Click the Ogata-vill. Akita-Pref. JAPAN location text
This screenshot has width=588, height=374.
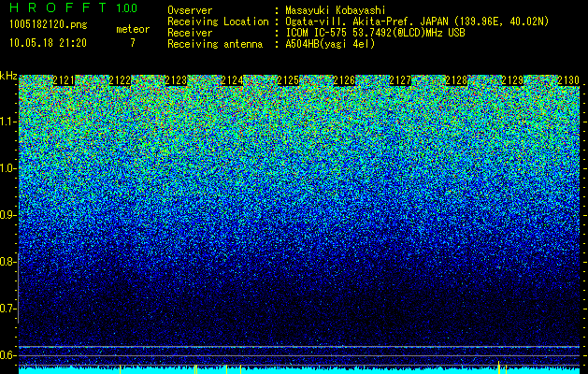(417, 22)
